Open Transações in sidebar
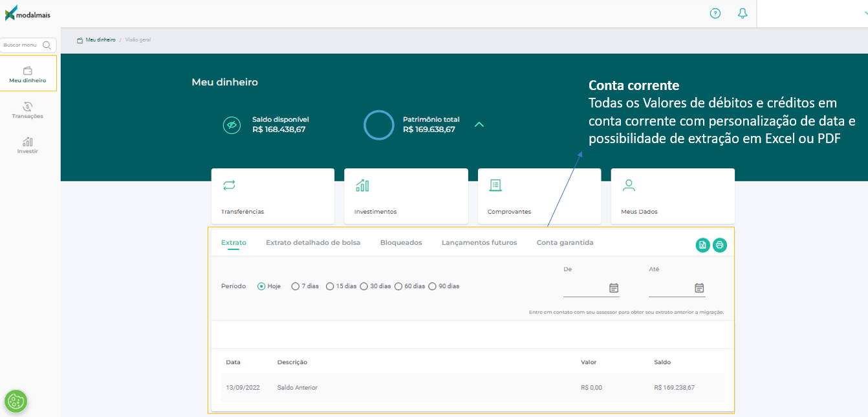This screenshot has width=868, height=417. click(28, 110)
